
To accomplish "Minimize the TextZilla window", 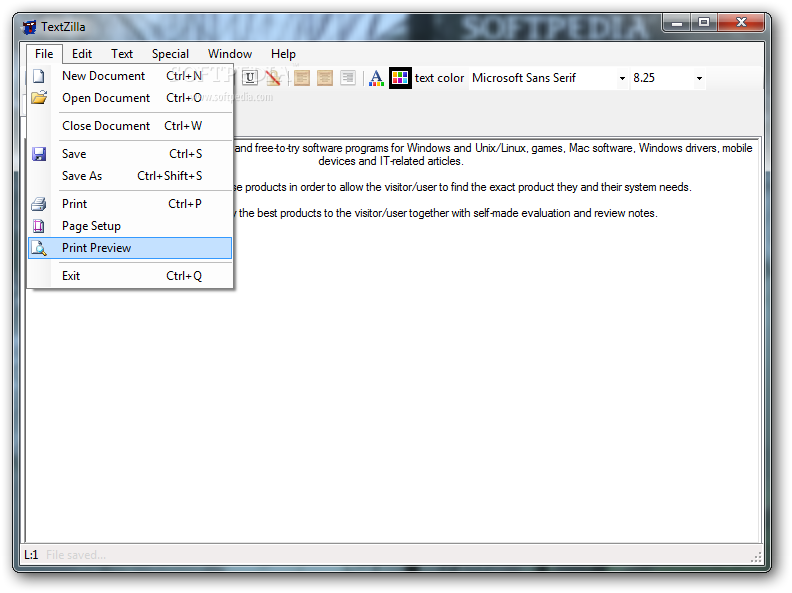I will (x=677, y=23).
